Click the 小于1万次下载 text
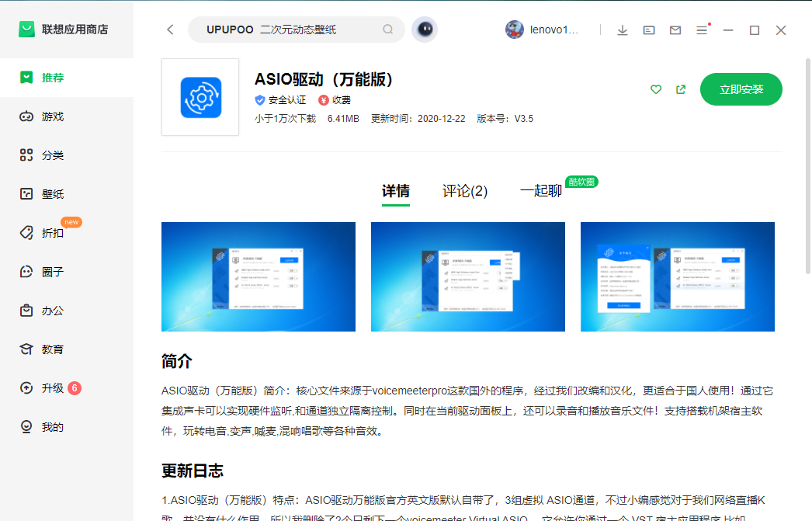The height and width of the screenshot is (521, 812). click(285, 119)
